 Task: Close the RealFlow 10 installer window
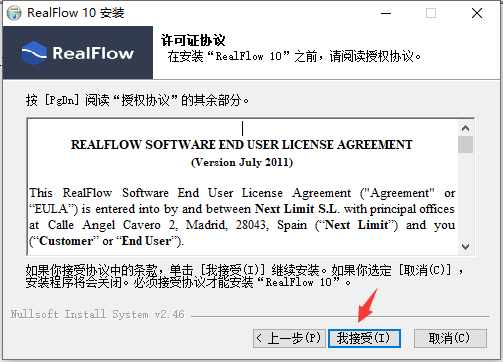[477, 13]
